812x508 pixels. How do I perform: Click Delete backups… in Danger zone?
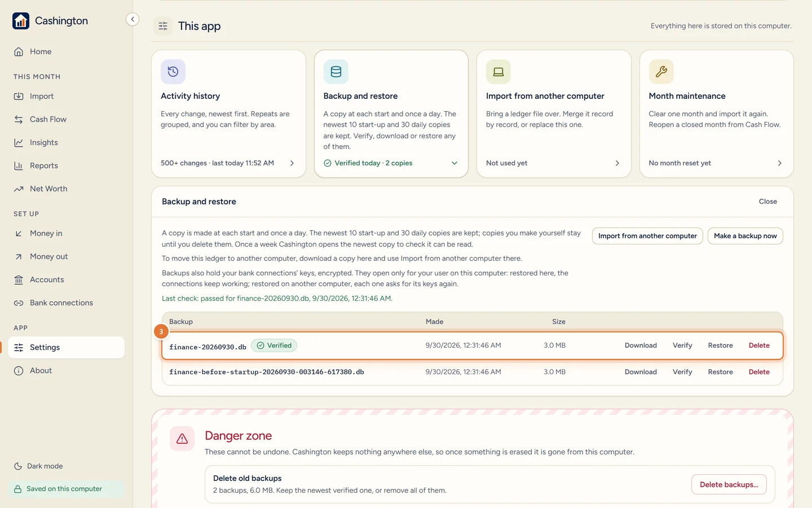(x=729, y=485)
